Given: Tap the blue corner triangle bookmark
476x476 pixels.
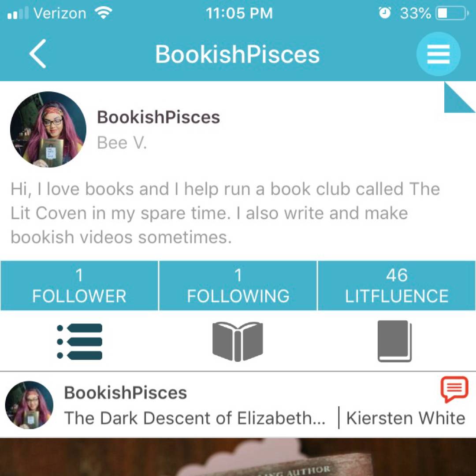Looking at the screenshot, I should pos(460,97).
